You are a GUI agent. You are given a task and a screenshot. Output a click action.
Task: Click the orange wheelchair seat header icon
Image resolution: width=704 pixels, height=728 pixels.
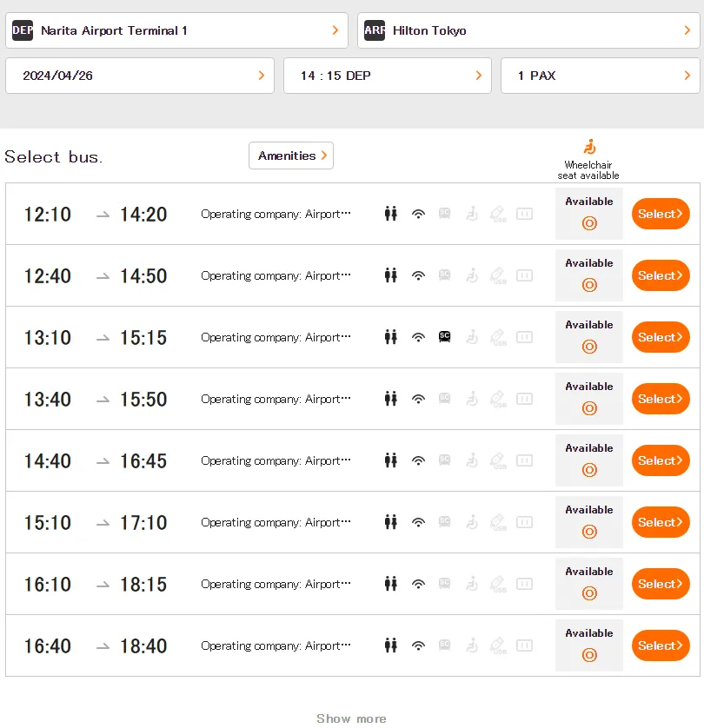click(x=589, y=147)
